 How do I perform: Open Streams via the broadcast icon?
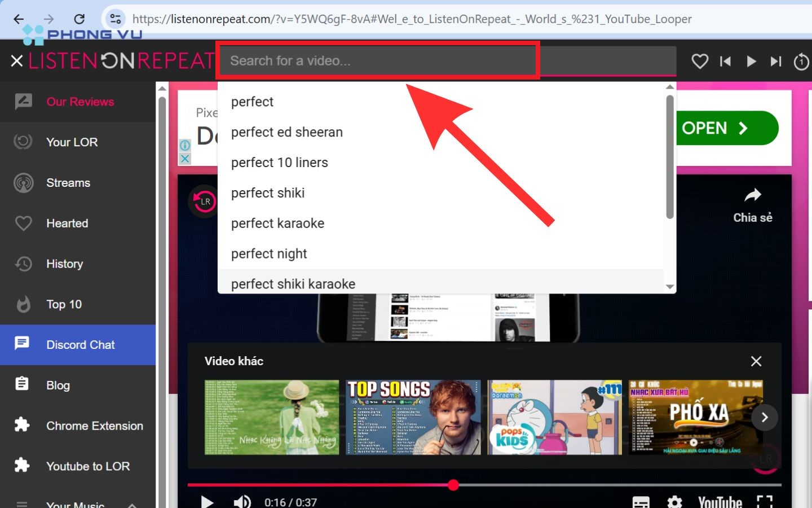pyautogui.click(x=23, y=182)
